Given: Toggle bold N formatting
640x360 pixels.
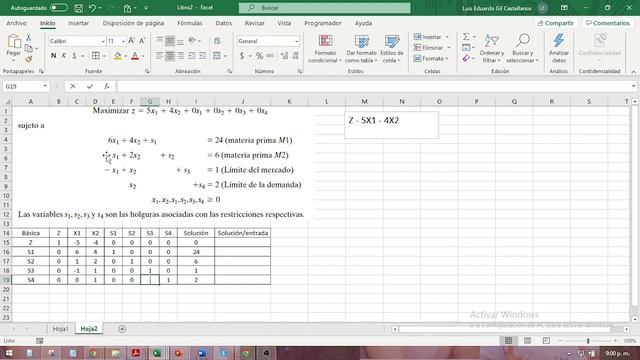Looking at the screenshot, I should [x=53, y=56].
